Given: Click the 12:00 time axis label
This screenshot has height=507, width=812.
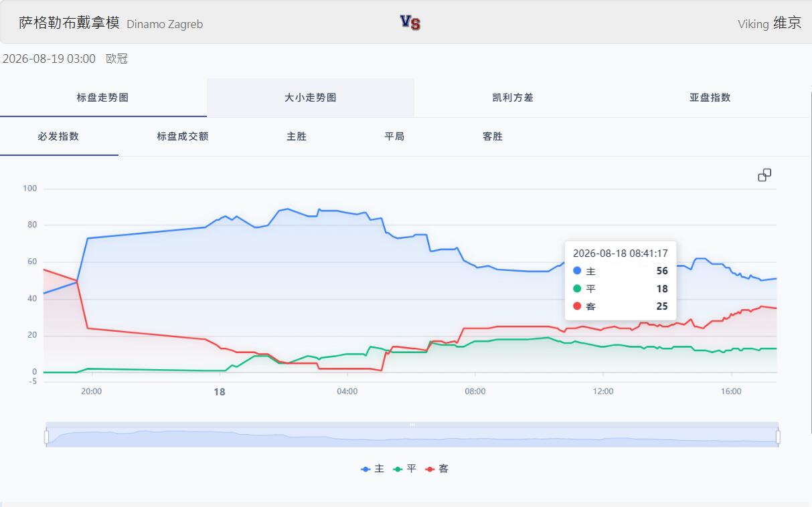Looking at the screenshot, I should pos(603,391).
